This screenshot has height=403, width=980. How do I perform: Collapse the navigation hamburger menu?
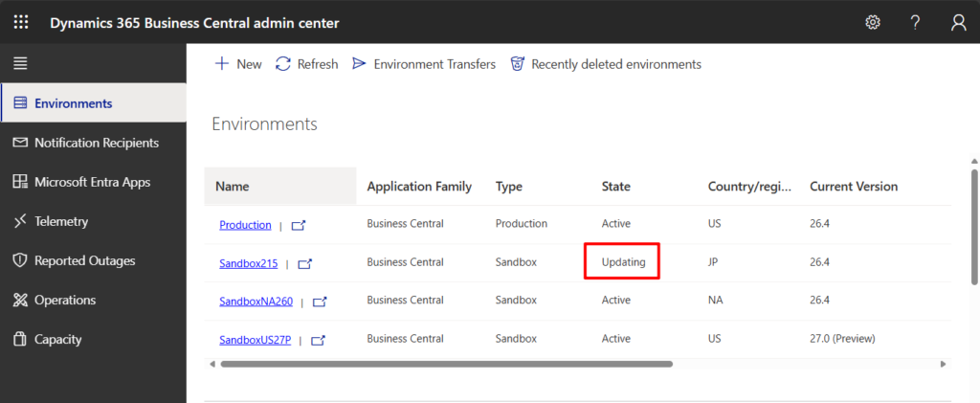point(20,64)
